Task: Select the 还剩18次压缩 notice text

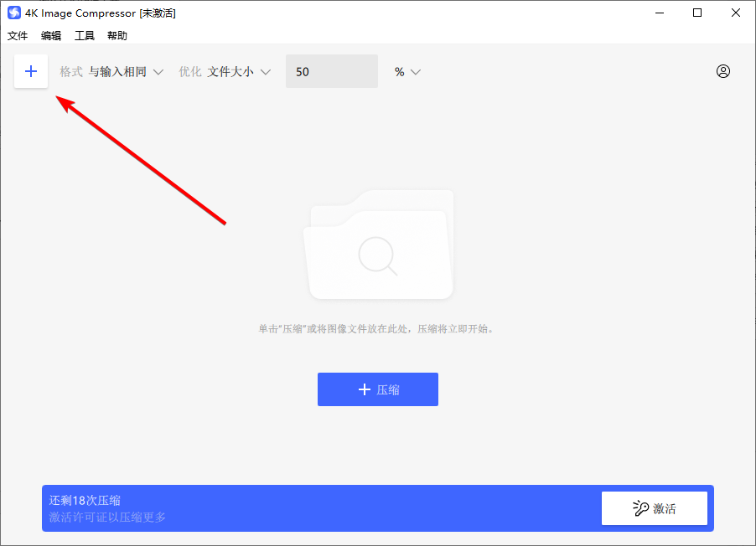Action: [85, 500]
